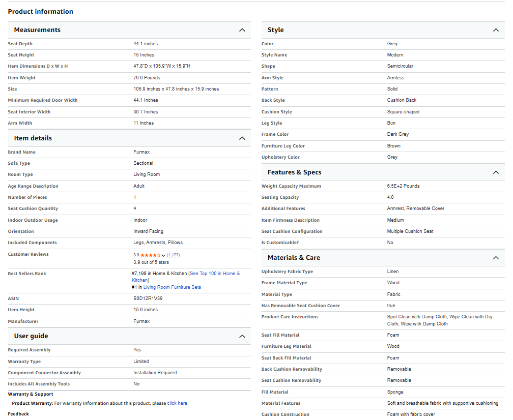Open the ratings breakdown caret next to stars
This screenshot has height=420, width=513.
click(162, 254)
